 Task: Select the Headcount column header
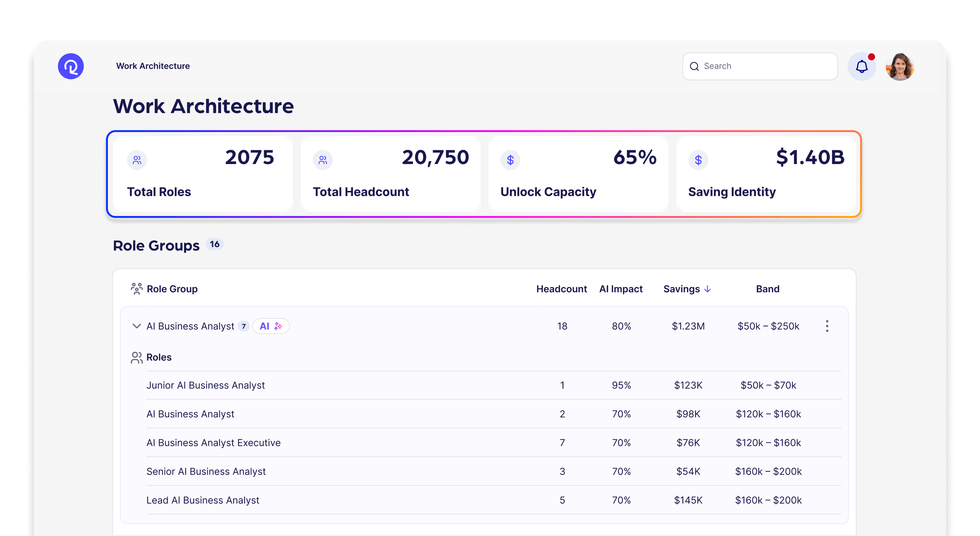point(561,289)
